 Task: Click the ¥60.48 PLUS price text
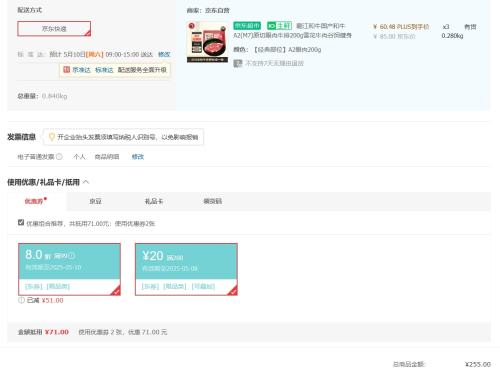401,27
